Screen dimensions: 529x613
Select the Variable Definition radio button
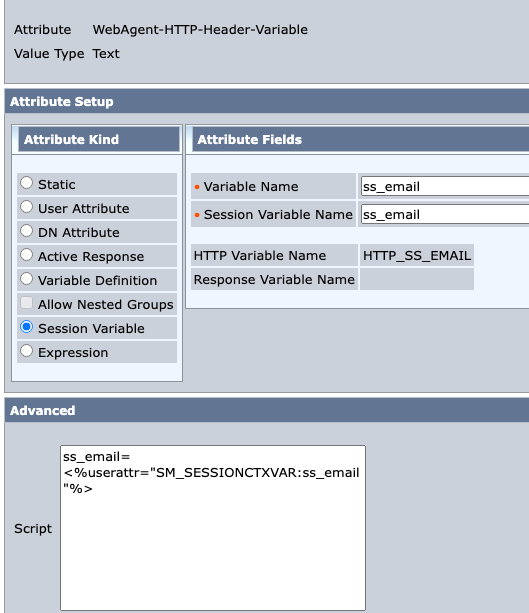tap(27, 279)
